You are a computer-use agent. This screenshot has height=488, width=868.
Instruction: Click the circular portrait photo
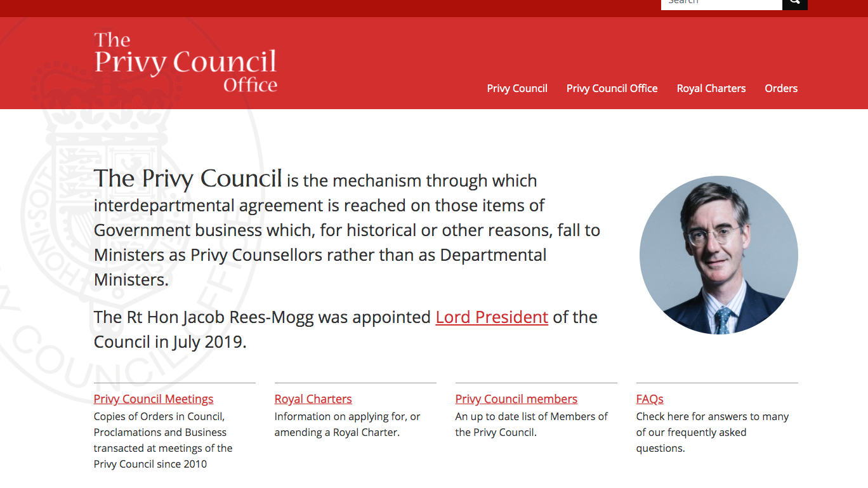click(x=718, y=255)
